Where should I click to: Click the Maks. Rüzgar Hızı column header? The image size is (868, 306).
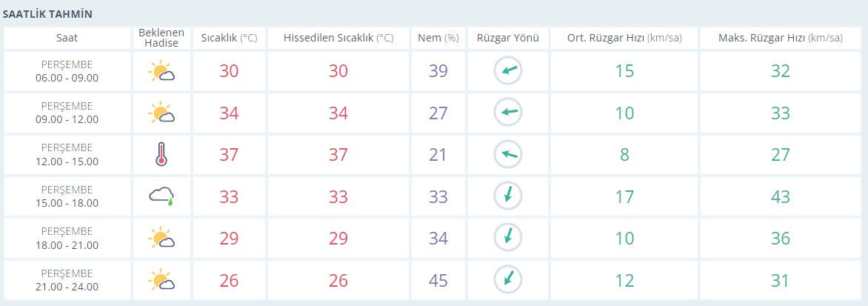[x=781, y=39]
